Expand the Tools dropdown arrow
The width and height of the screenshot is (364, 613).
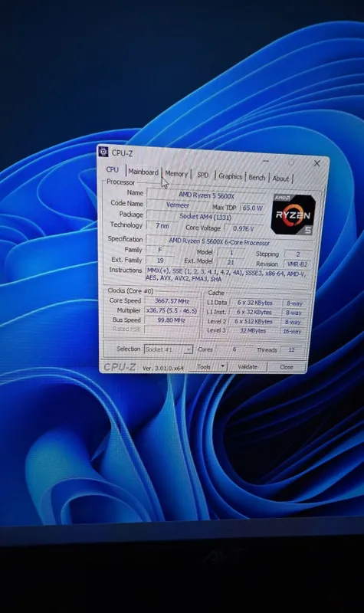pos(222,367)
